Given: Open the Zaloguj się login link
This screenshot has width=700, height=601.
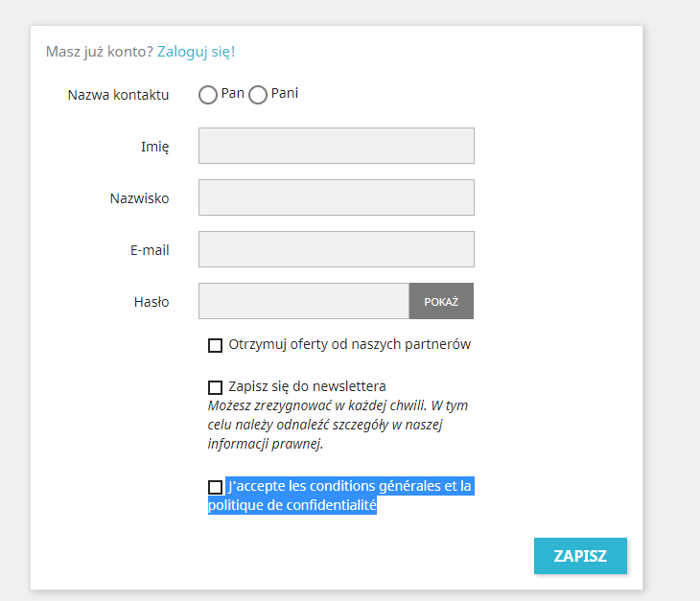Looking at the screenshot, I should point(195,52).
